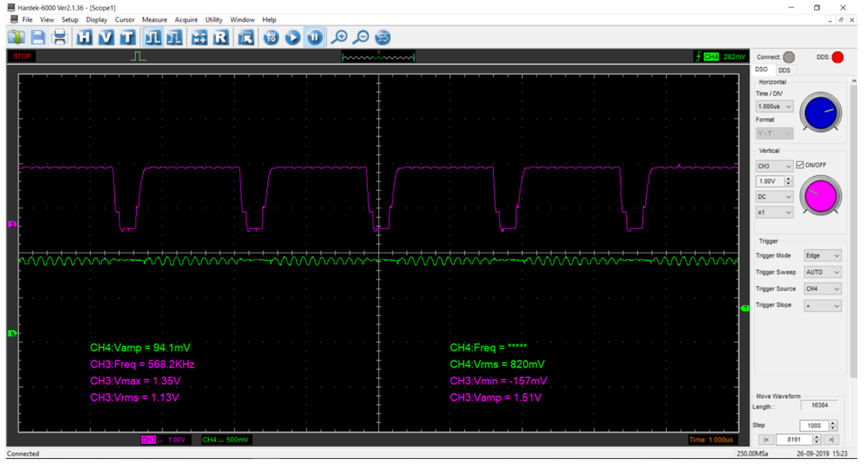Screen dimensions: 868x471
Task: Open the Time/DIV 1.000us dropdown
Action: [774, 106]
